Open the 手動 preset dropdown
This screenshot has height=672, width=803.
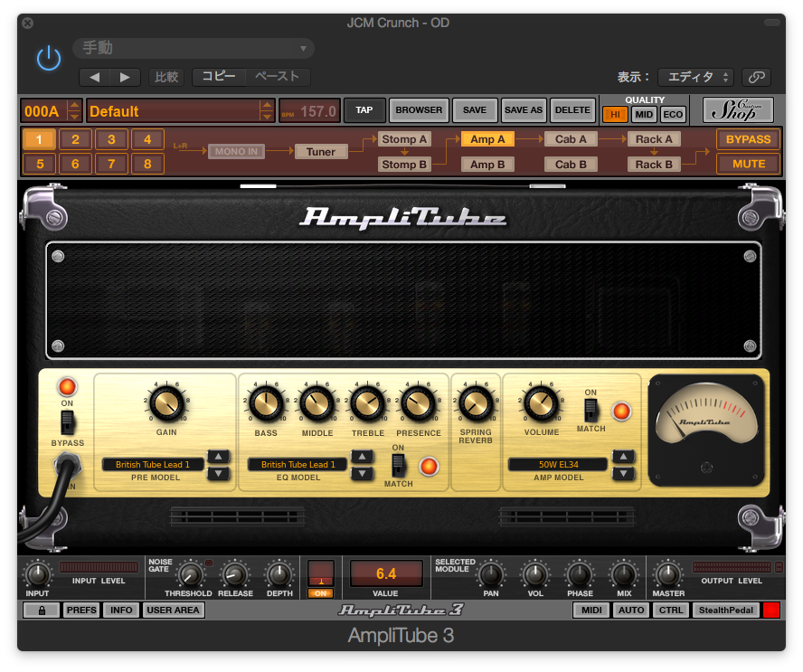[x=194, y=48]
